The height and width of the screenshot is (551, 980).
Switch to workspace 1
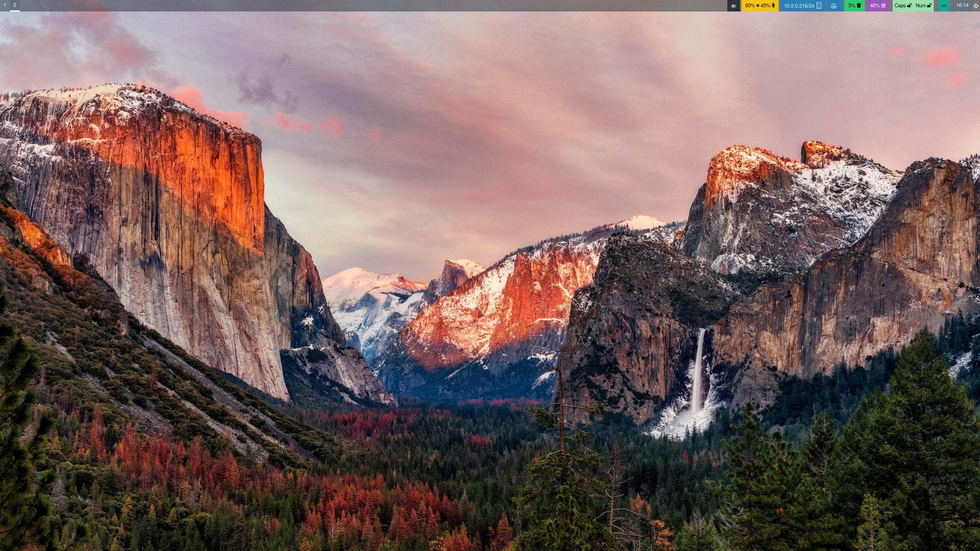(5, 5)
